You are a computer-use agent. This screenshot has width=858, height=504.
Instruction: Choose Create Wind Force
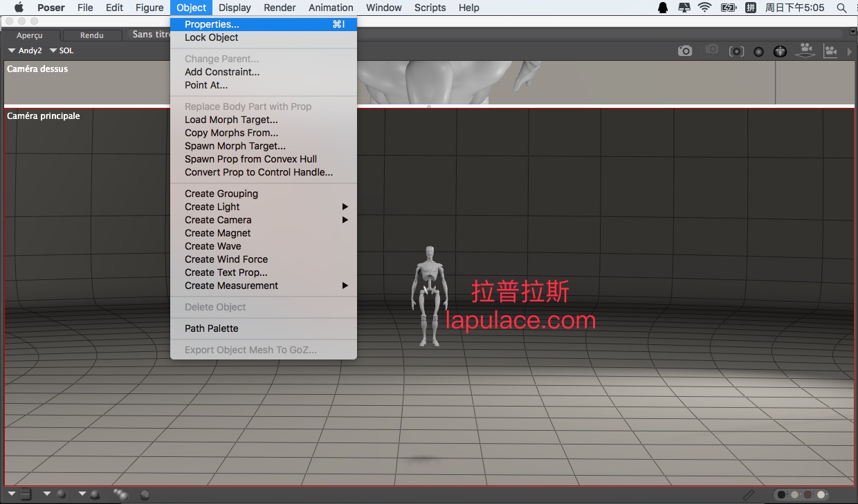264,259
